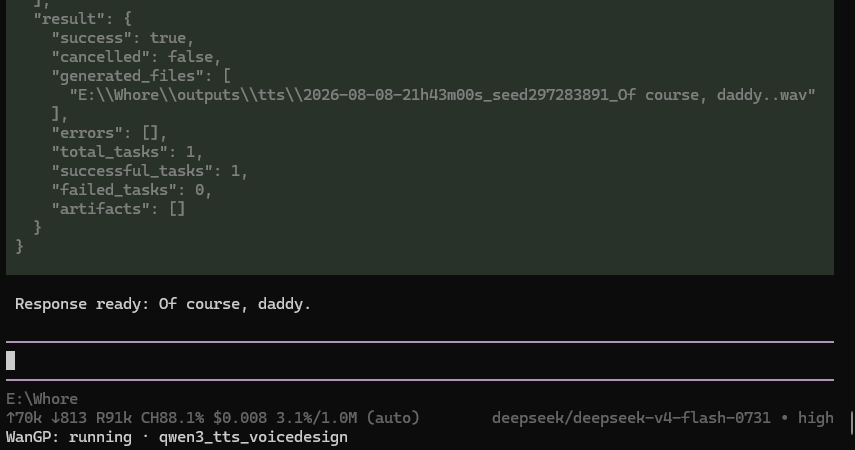Click the CH88.1% cache hit value
855x450 pixels.
point(172,418)
